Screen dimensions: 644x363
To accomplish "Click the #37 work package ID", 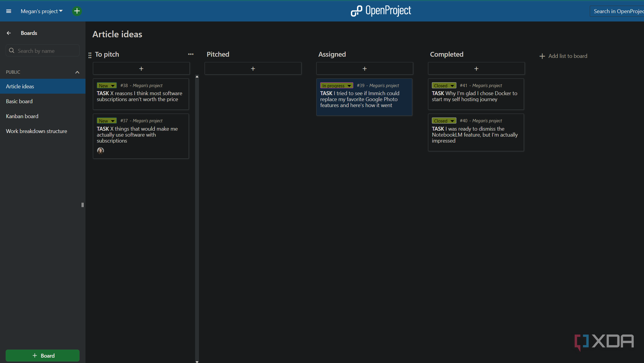I will pyautogui.click(x=124, y=121).
